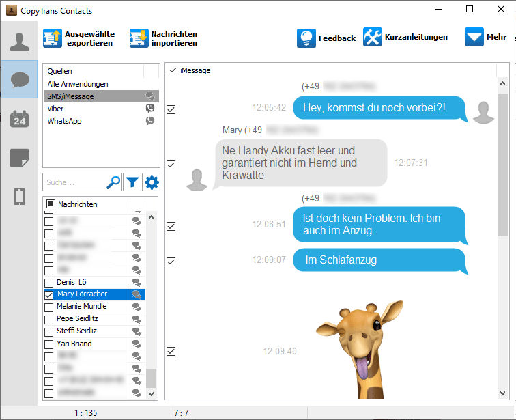The image size is (516, 420).
Task: Click the Quellen column header
Action: pyautogui.click(x=94, y=71)
